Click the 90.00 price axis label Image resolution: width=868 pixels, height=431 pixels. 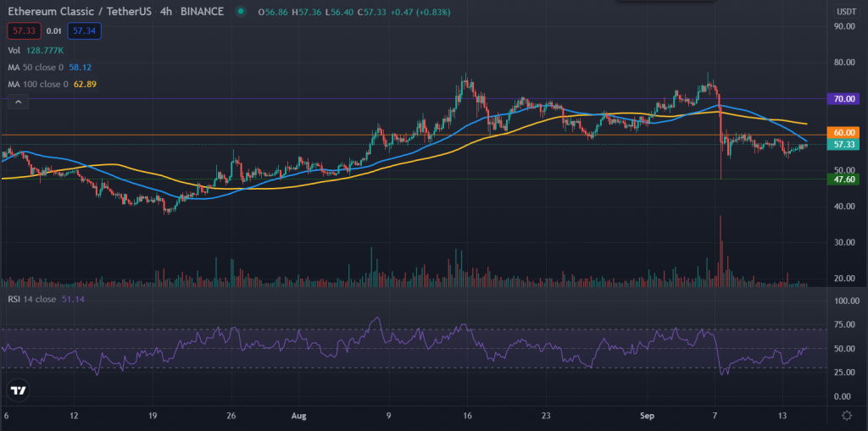(x=847, y=26)
